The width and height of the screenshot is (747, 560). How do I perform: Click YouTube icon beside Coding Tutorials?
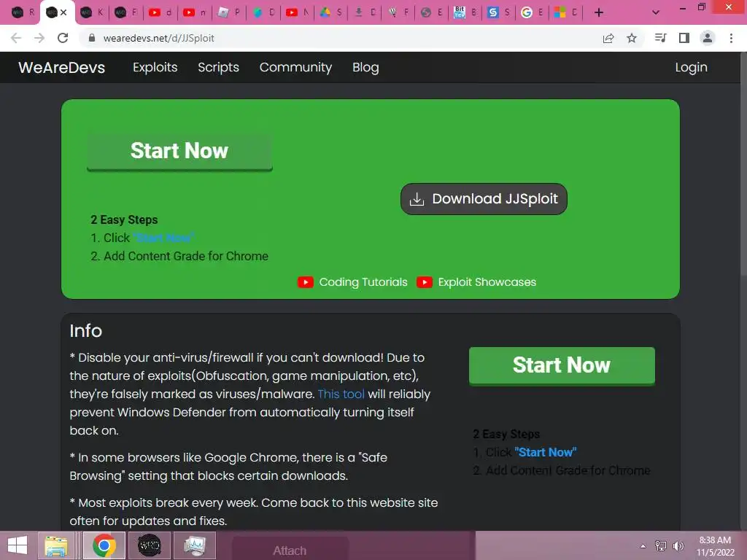[x=306, y=282]
